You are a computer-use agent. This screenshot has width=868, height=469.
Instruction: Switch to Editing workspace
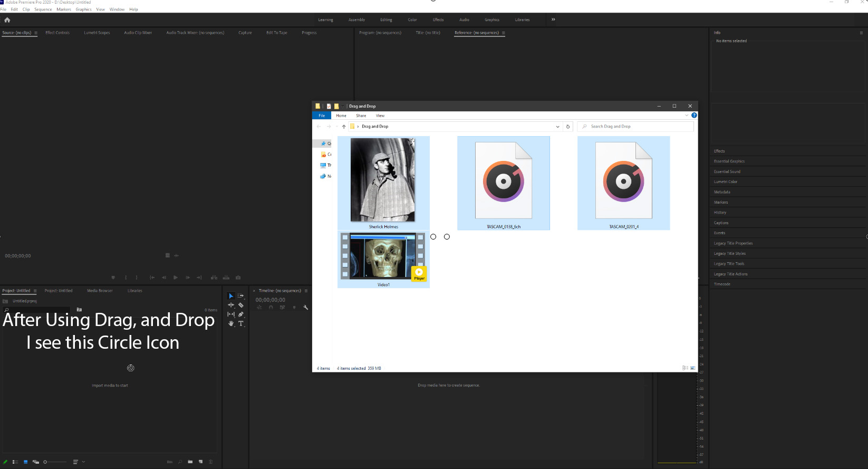pos(386,20)
